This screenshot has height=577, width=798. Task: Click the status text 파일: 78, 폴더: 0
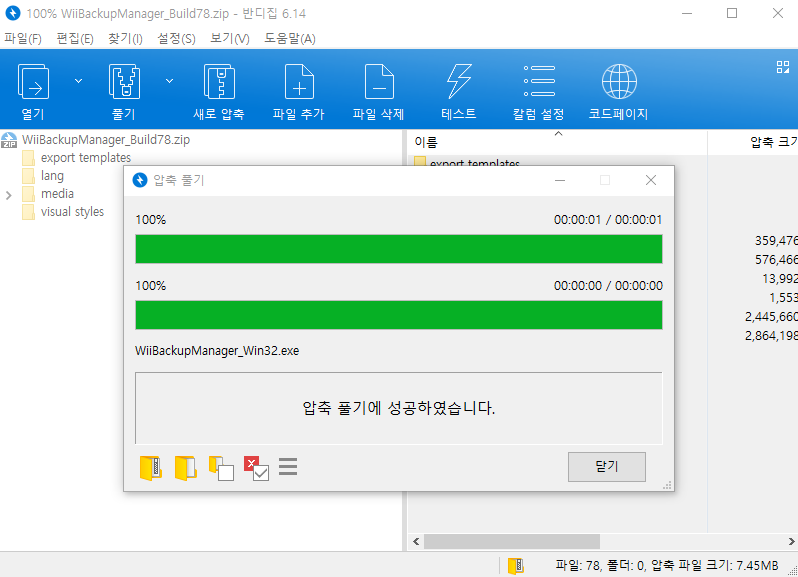[x=601, y=565]
